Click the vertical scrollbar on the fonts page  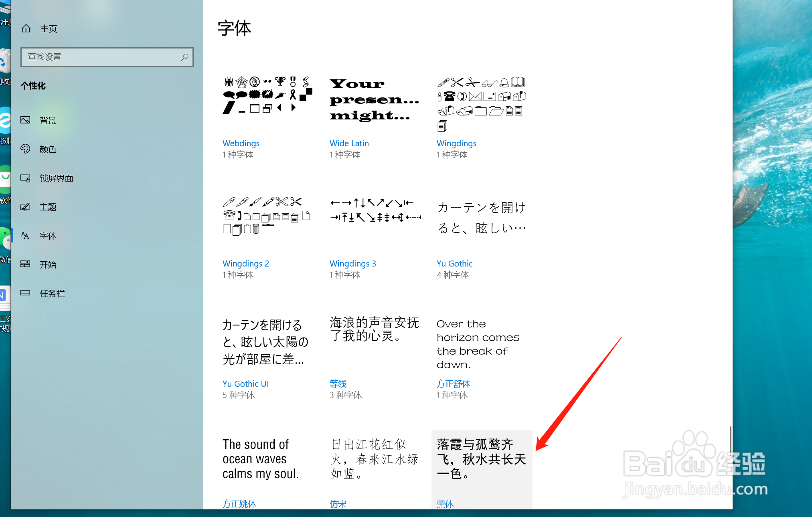pos(730,441)
